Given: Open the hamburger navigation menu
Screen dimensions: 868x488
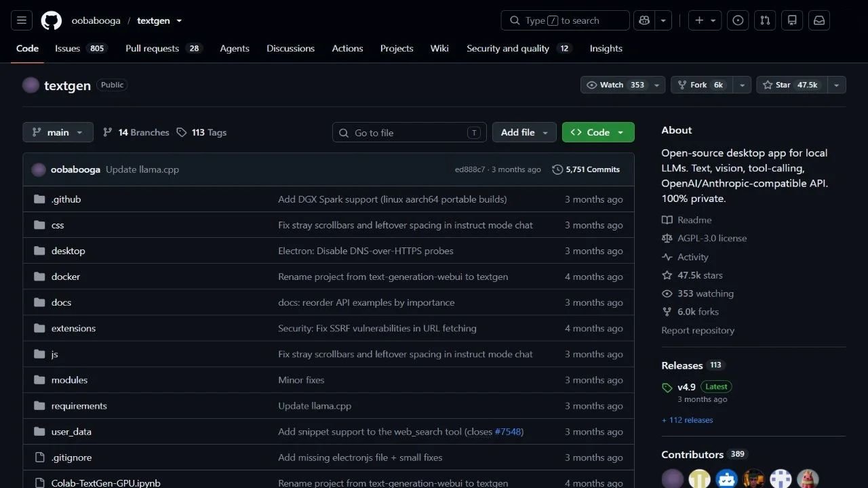Looking at the screenshot, I should point(22,20).
